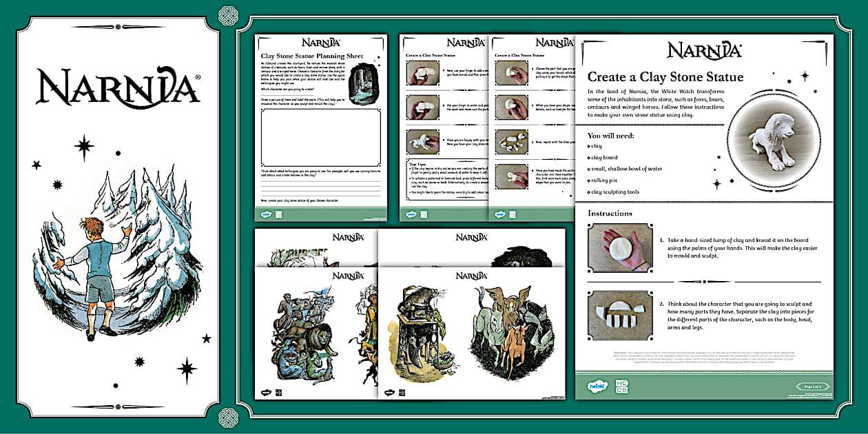Click inside the blank drawing box on planning sheet
The height and width of the screenshot is (434, 868).
click(x=320, y=137)
